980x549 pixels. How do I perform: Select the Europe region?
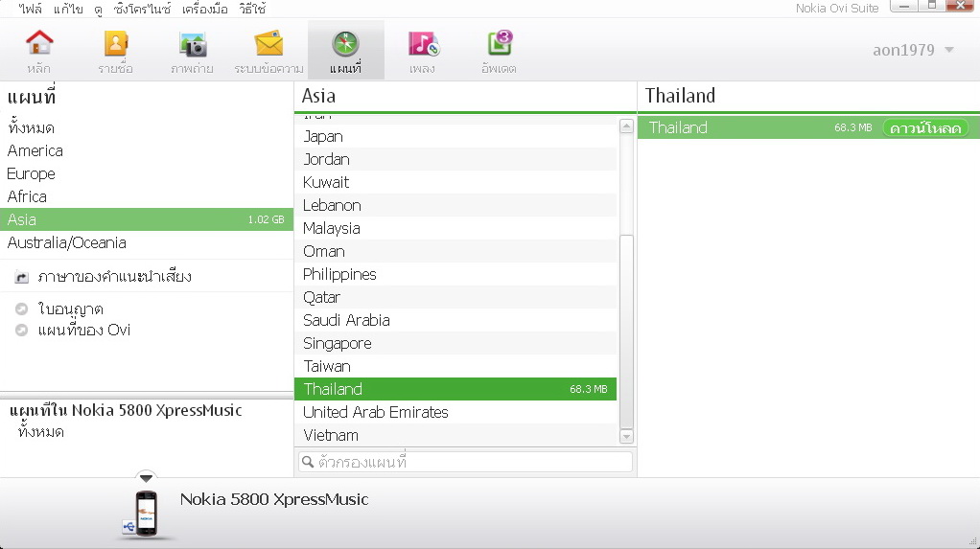[x=32, y=173]
